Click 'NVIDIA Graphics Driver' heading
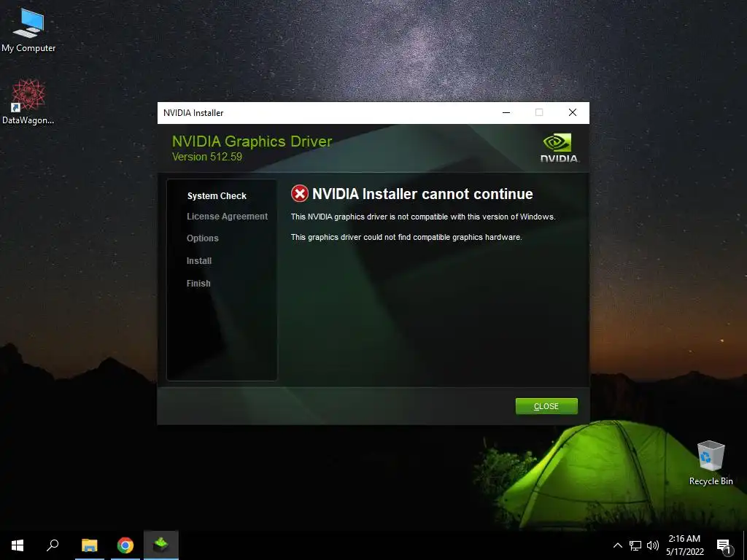 [x=252, y=141]
